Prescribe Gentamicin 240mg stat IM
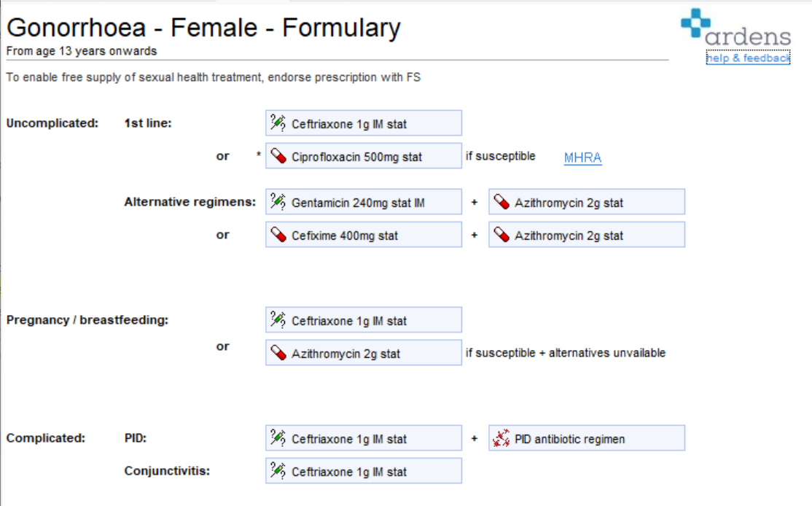The height and width of the screenshot is (506, 812). [364, 201]
